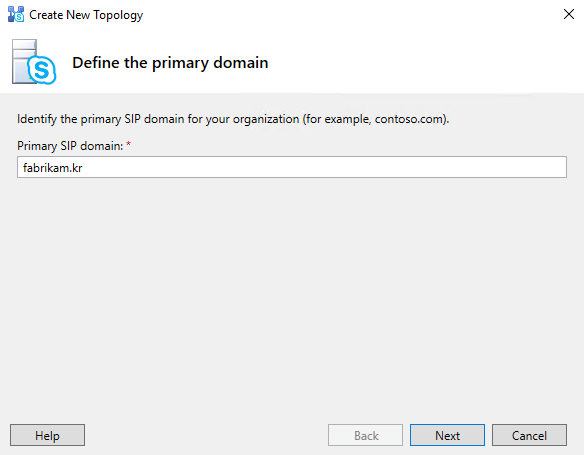Image resolution: width=584 pixels, height=455 pixels.
Task: Click the gray server tower graphic
Action: 24,61
